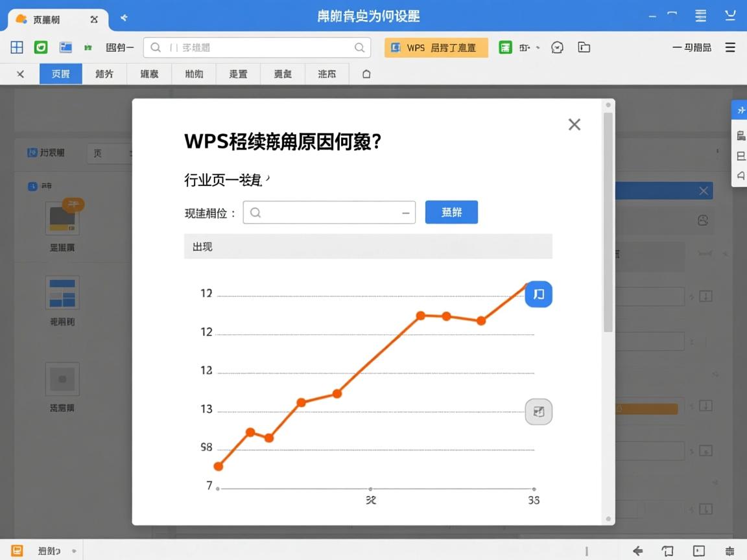The height and width of the screenshot is (560, 747).
Task: Open the app grid launcher icon
Action: point(16,47)
